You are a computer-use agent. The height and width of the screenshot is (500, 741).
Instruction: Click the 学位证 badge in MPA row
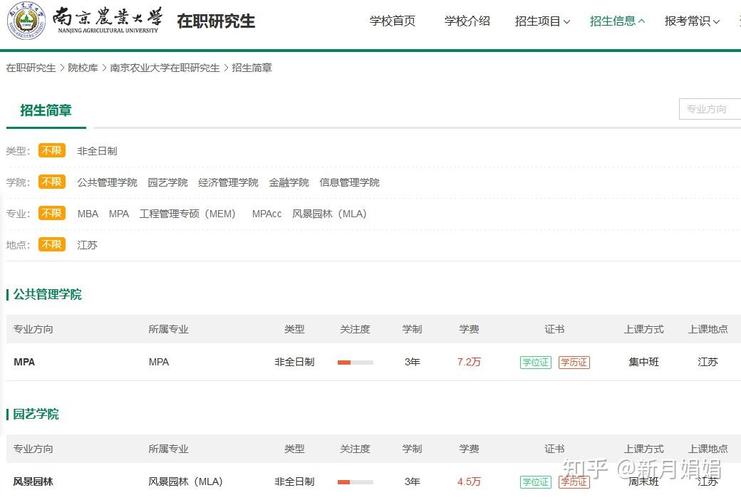click(535, 362)
